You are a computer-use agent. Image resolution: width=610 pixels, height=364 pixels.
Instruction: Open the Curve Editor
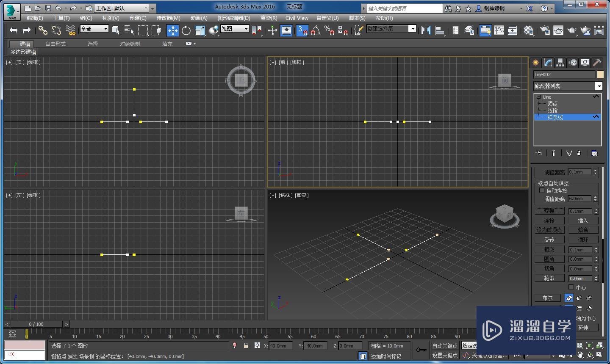tap(499, 30)
